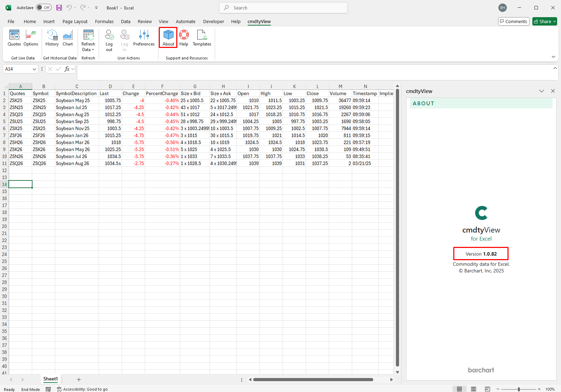Switch to the Developer tab
The width and height of the screenshot is (561, 392).
[213, 21]
